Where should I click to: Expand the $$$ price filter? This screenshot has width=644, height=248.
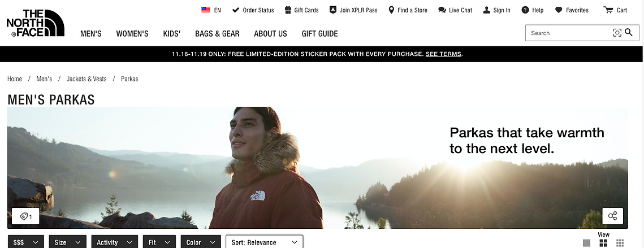[x=26, y=242]
